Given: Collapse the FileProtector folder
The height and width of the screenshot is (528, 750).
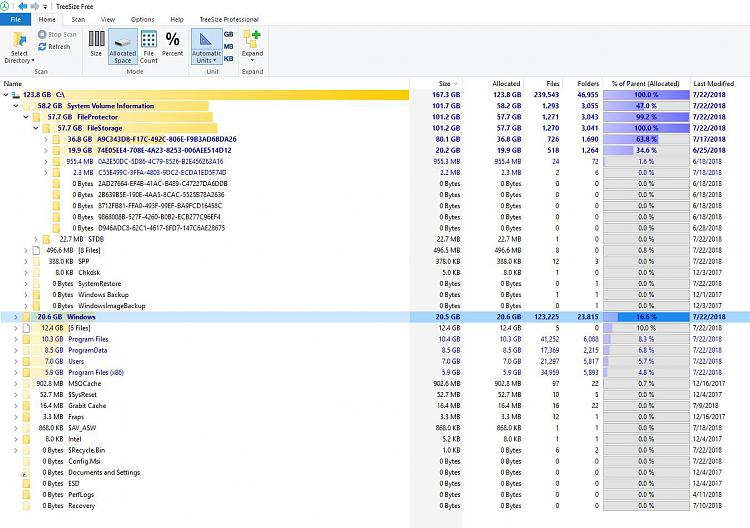Looking at the screenshot, I should (26, 117).
